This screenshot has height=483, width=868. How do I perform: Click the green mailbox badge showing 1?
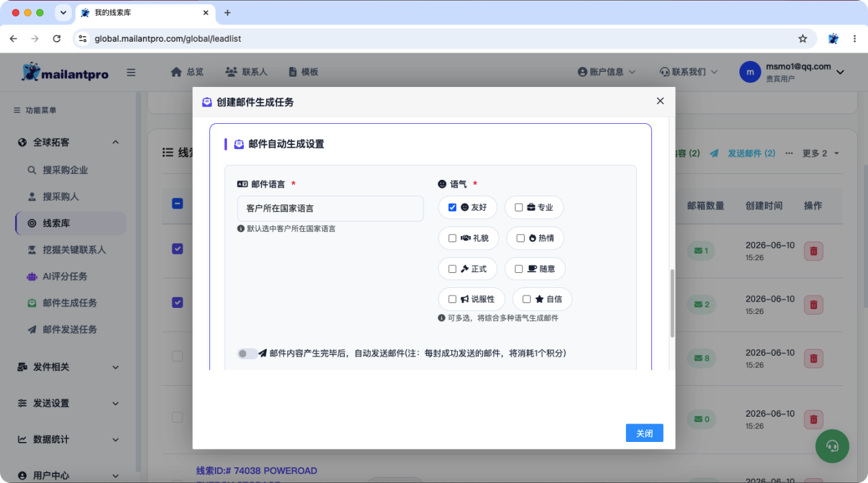(702, 251)
